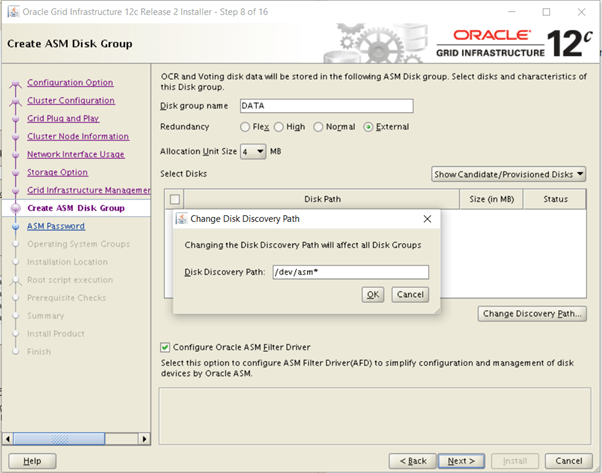Screen dimensions: 602x473
Task: Expand Show Candidate/Provisioned Disks dropdown
Action: pos(509,174)
